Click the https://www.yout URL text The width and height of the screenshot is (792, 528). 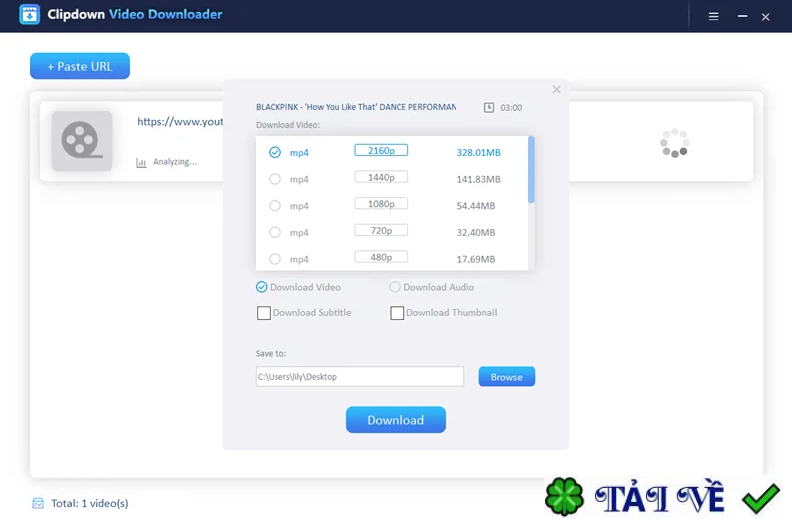180,122
